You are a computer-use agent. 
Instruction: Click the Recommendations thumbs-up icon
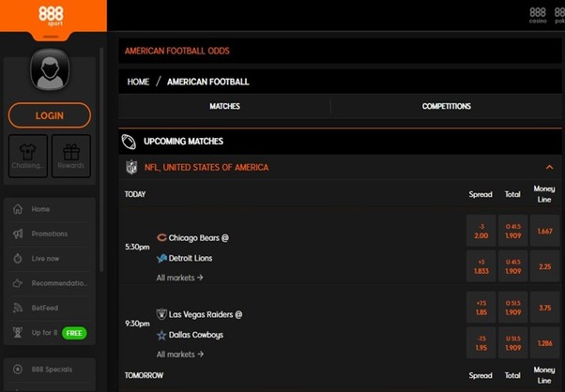pos(18,283)
